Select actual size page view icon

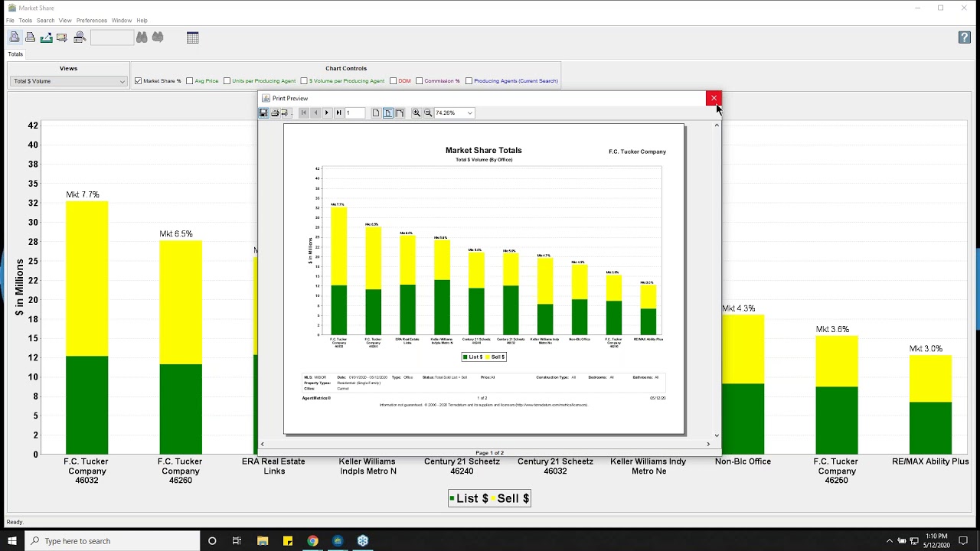click(x=376, y=113)
